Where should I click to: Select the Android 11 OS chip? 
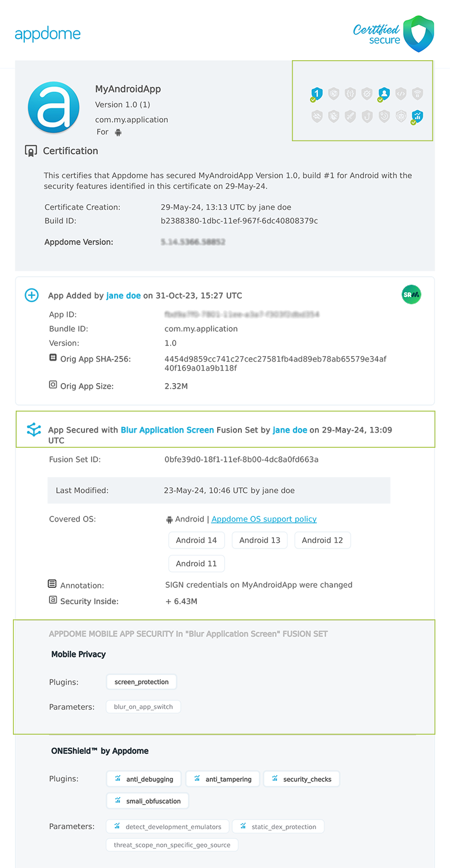[196, 564]
